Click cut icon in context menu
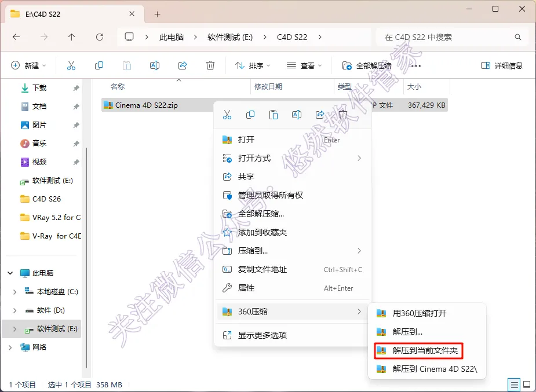Image resolution: width=536 pixels, height=392 pixels. (227, 115)
